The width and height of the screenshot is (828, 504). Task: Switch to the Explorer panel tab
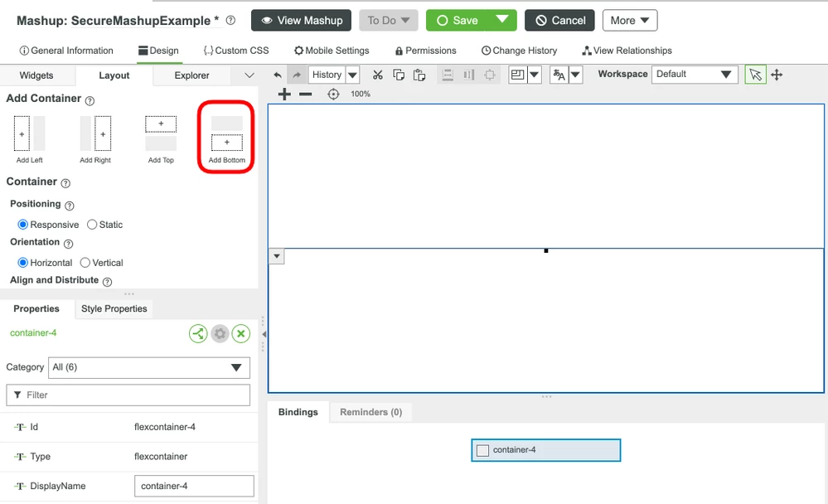point(191,75)
